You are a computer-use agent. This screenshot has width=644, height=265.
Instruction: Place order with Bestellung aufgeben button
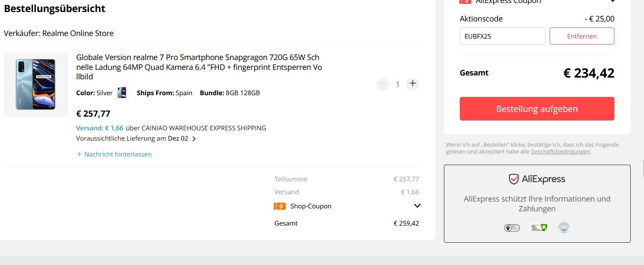click(537, 109)
